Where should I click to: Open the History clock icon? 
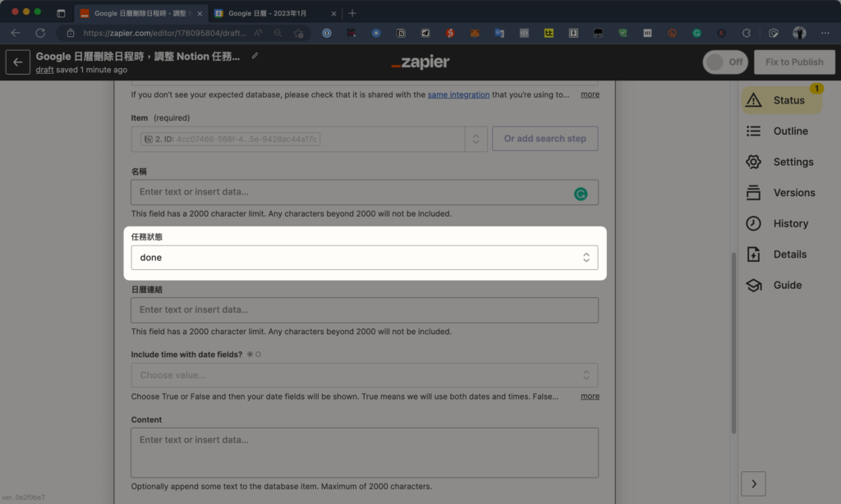point(754,223)
